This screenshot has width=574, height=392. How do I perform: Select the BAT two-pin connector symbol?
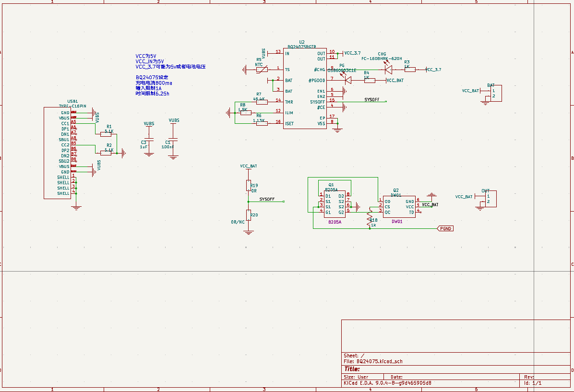(496, 94)
